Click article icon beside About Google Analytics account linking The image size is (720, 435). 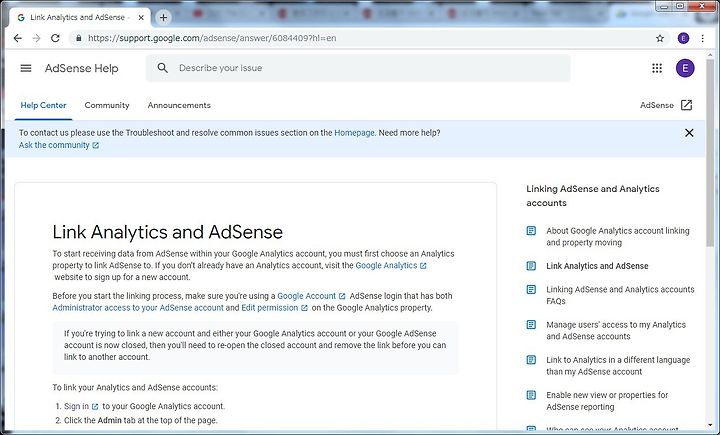pyautogui.click(x=531, y=231)
